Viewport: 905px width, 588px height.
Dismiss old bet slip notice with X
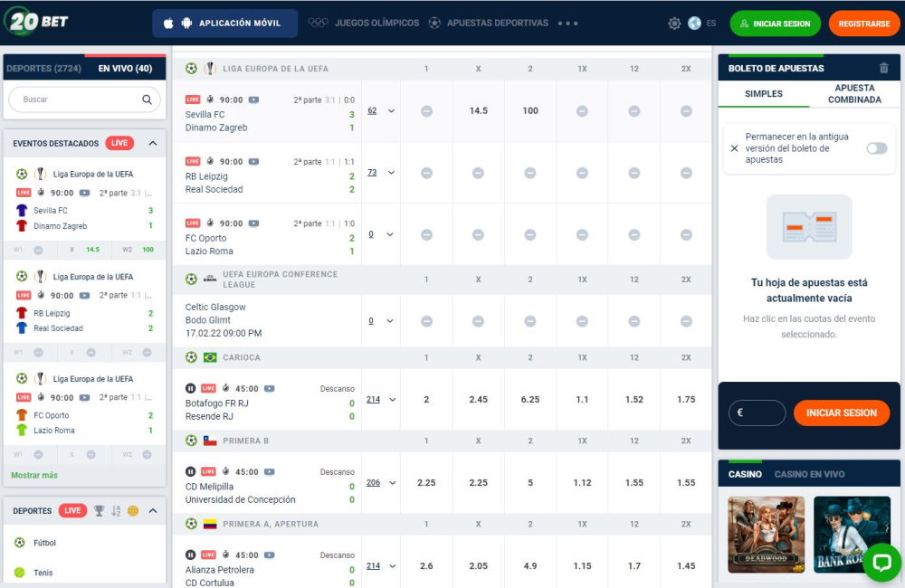(734, 148)
